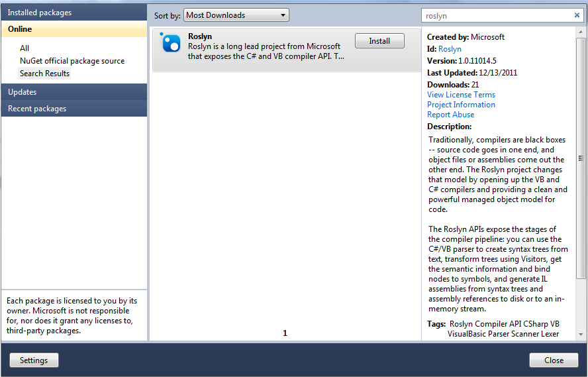This screenshot has width=588, height=377.
Task: Select All under Online
Action: pos(24,48)
